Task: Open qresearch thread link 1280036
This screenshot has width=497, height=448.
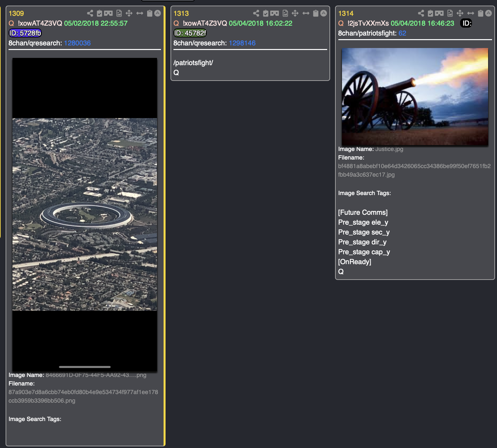Action: pyautogui.click(x=77, y=43)
